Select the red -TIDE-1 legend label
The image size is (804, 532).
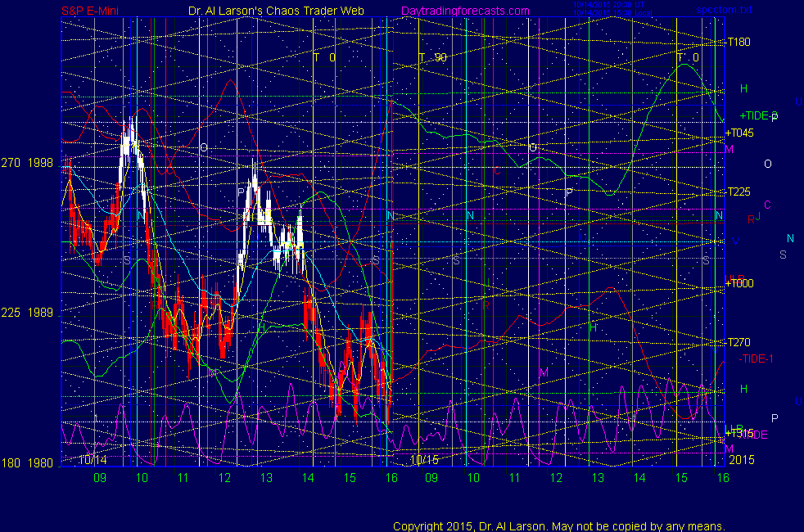pyautogui.click(x=756, y=358)
